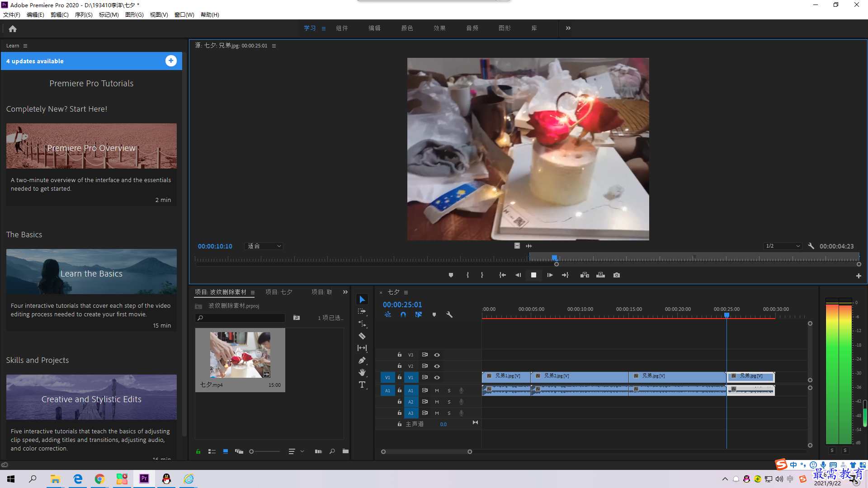
Task: Step forward one frame in source monitor
Action: click(550, 275)
